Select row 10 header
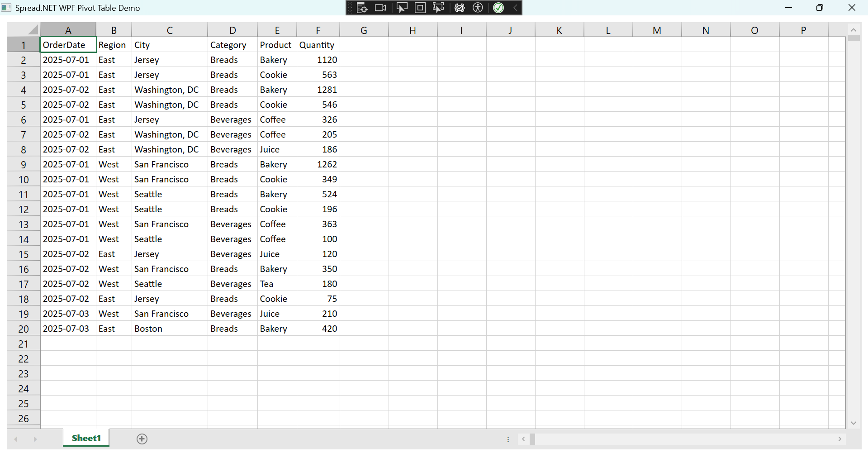The image size is (868, 453). pyautogui.click(x=24, y=179)
